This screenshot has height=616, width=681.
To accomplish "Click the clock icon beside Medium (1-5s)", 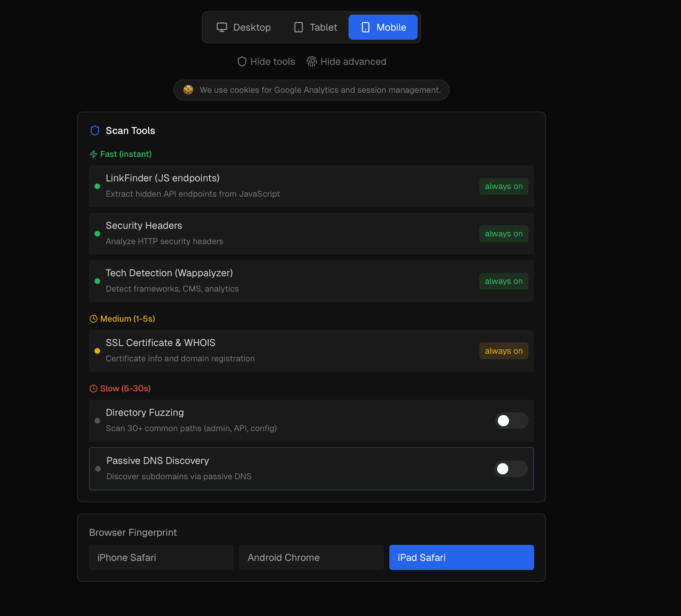I will coord(93,318).
